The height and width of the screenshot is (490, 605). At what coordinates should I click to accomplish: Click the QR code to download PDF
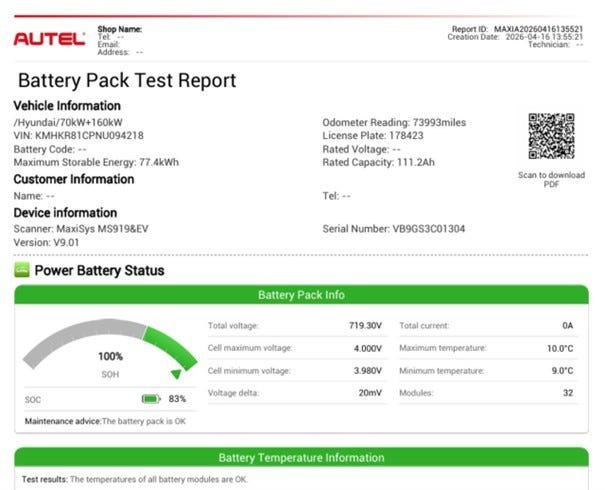tap(551, 136)
